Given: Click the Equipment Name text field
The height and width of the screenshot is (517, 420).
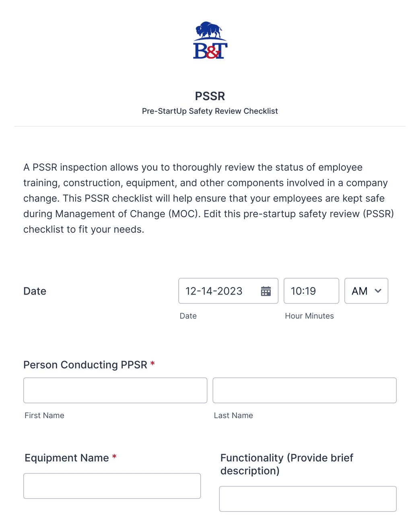Looking at the screenshot, I should pyautogui.click(x=112, y=486).
